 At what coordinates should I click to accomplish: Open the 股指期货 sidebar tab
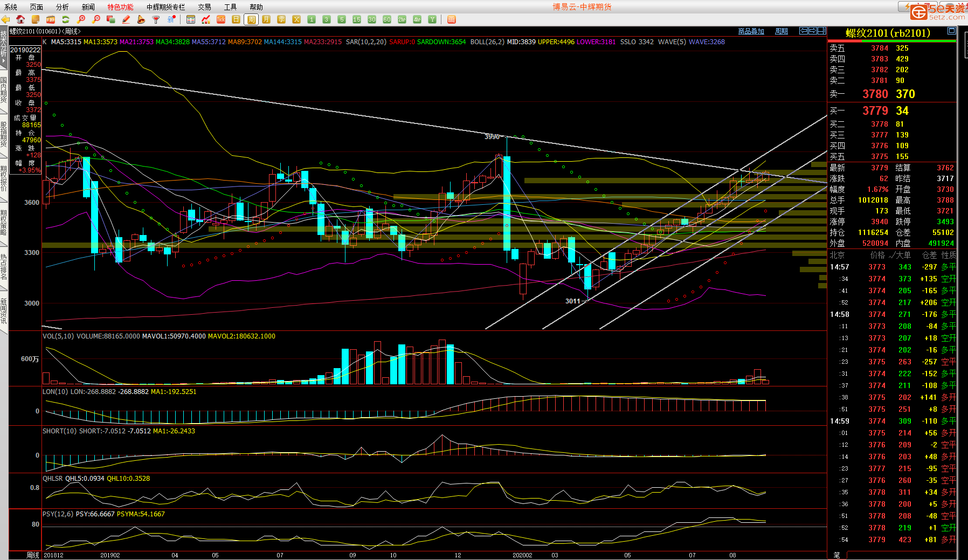tap(4, 134)
